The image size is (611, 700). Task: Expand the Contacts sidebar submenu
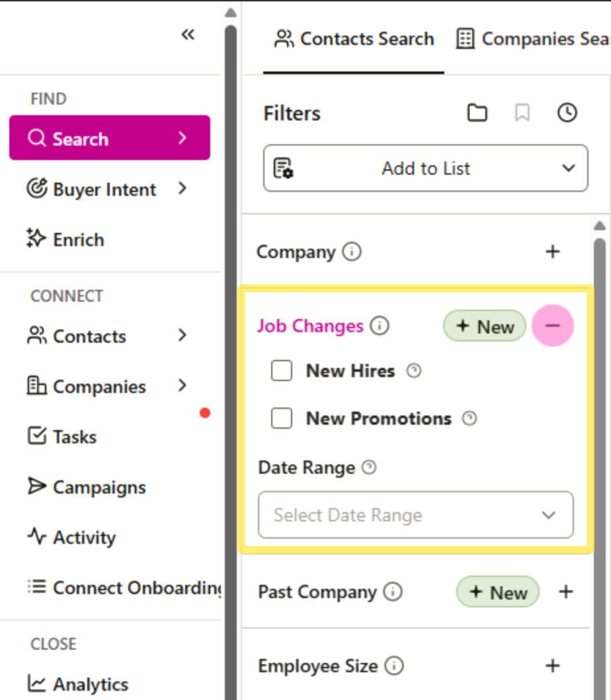tap(89, 336)
